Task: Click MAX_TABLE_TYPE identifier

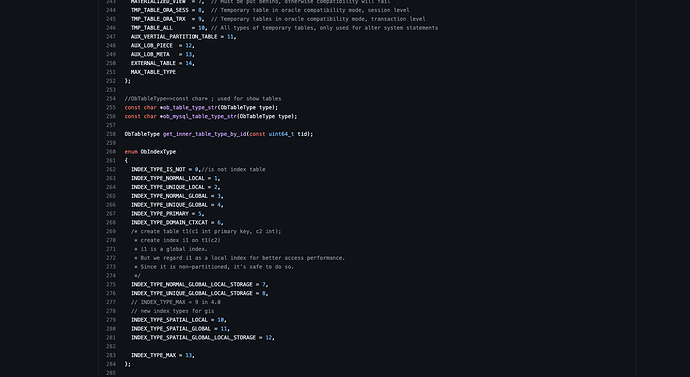Action: (x=153, y=72)
